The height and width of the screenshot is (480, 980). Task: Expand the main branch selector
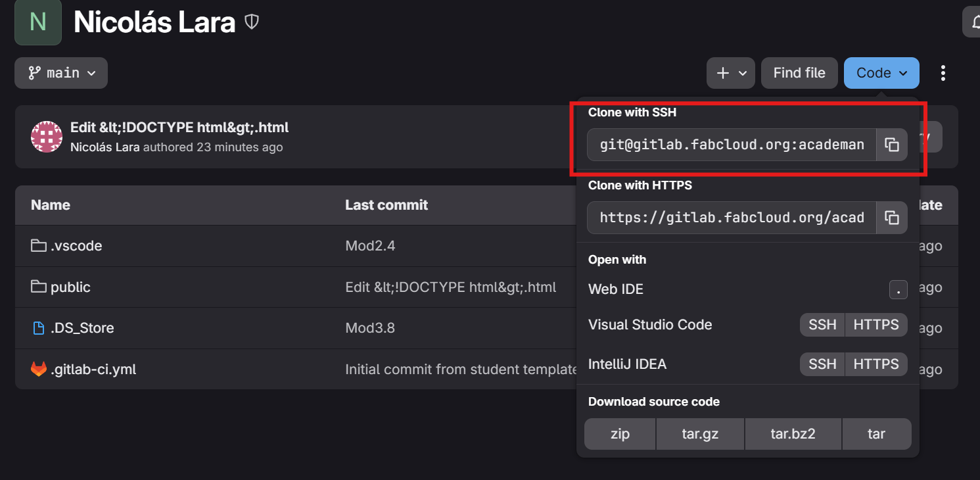61,73
